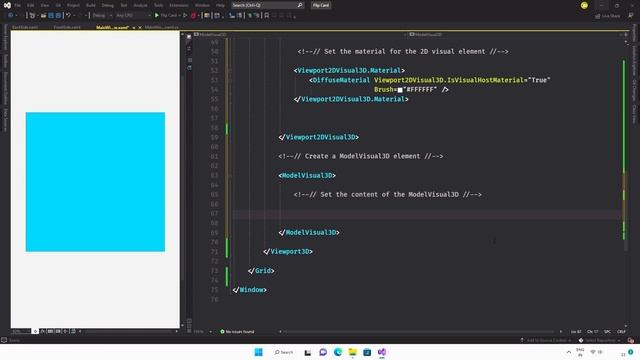Click the Save All toolbar icon
640x360 pixels.
[x=58, y=16]
